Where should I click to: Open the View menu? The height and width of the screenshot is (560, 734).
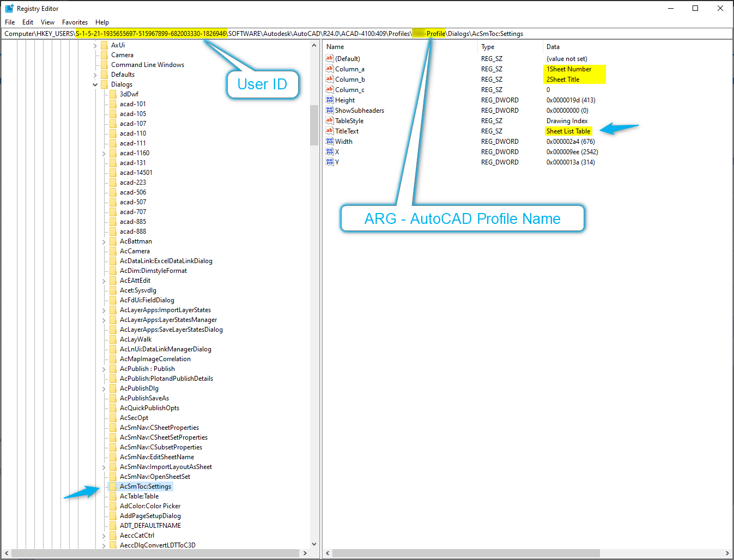(48, 22)
